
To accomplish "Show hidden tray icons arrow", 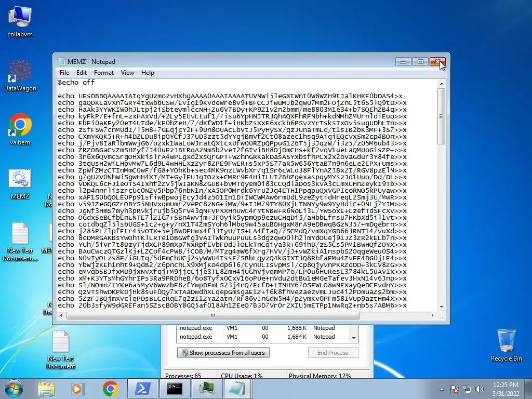I will click(x=442, y=389).
